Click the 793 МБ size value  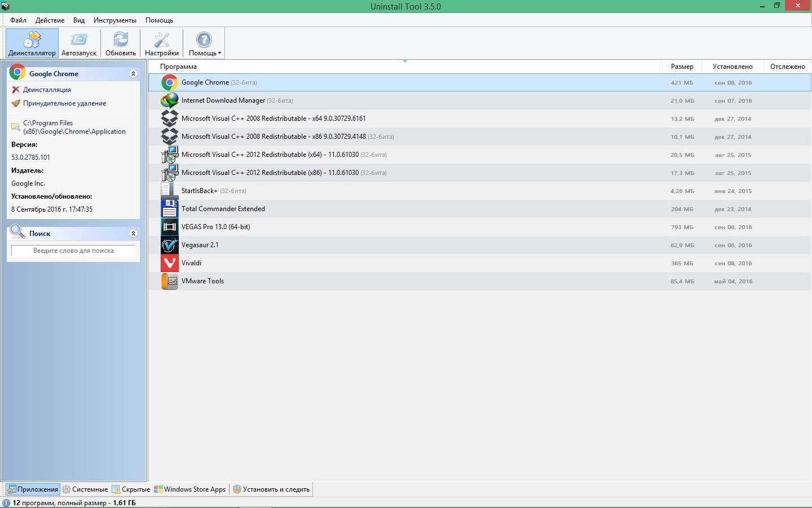point(682,227)
